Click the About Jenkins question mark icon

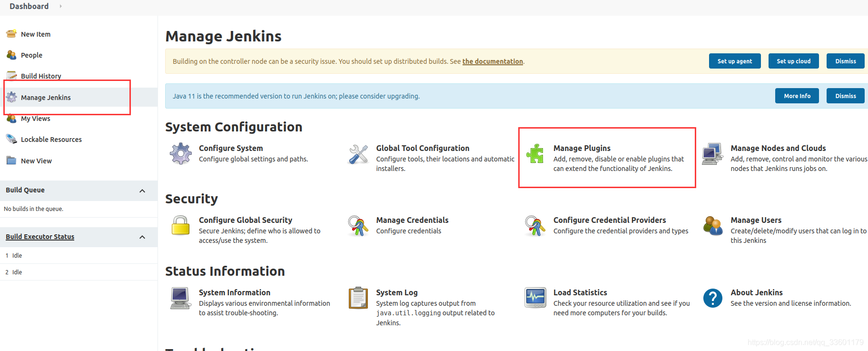(x=713, y=298)
